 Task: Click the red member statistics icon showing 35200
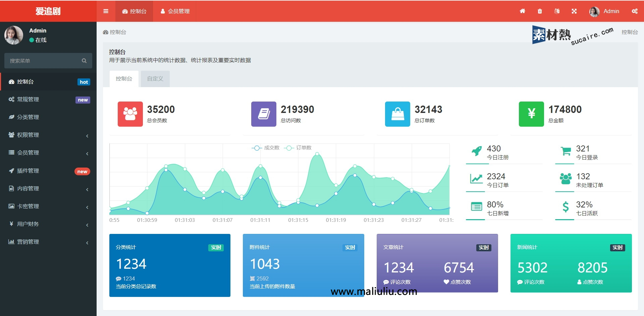pos(130,114)
